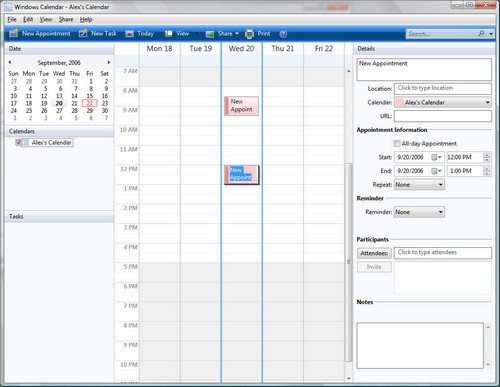Click the View toolbar icon
The width and height of the screenshot is (500, 387).
[x=169, y=34]
